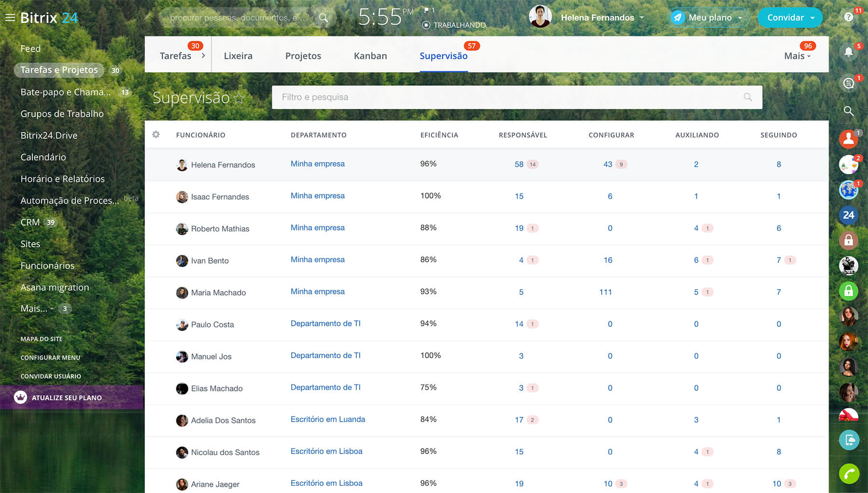Viewport: 868px width, 493px height.
Task: Open the Projetos tab
Action: 303,56
